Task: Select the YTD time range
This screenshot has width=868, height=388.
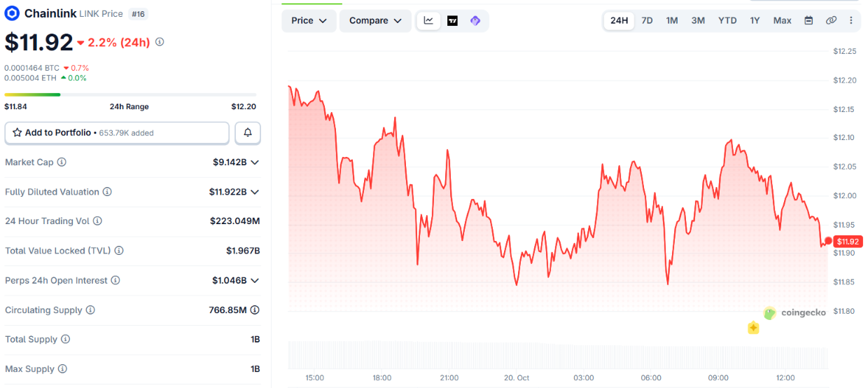Action: (727, 20)
